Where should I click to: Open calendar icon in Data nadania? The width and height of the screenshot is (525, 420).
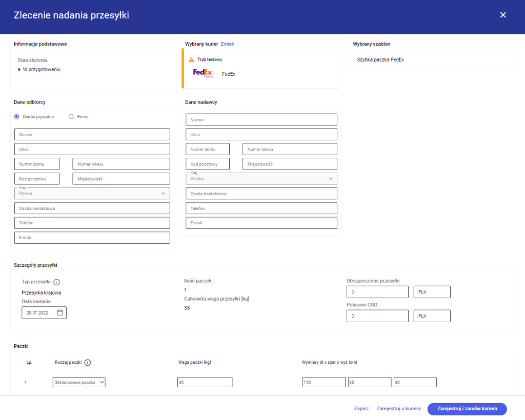tap(60, 312)
